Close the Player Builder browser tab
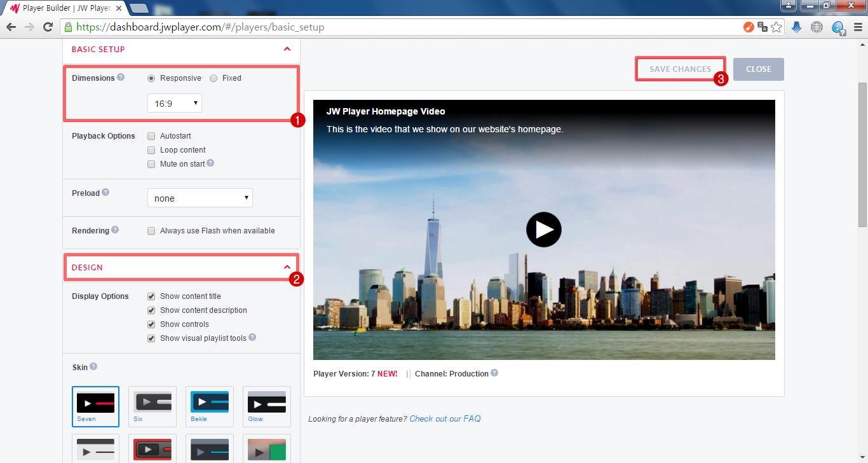 click(x=118, y=8)
